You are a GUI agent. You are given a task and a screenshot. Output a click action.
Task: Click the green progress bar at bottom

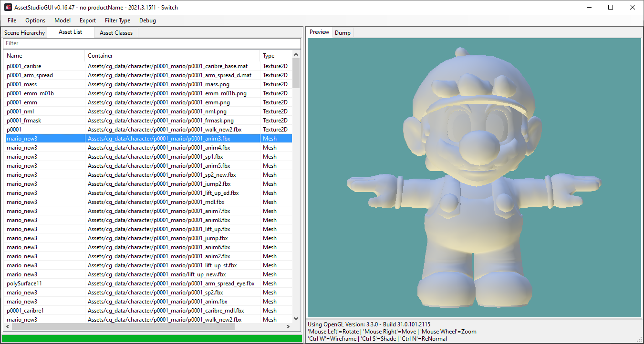(152, 338)
